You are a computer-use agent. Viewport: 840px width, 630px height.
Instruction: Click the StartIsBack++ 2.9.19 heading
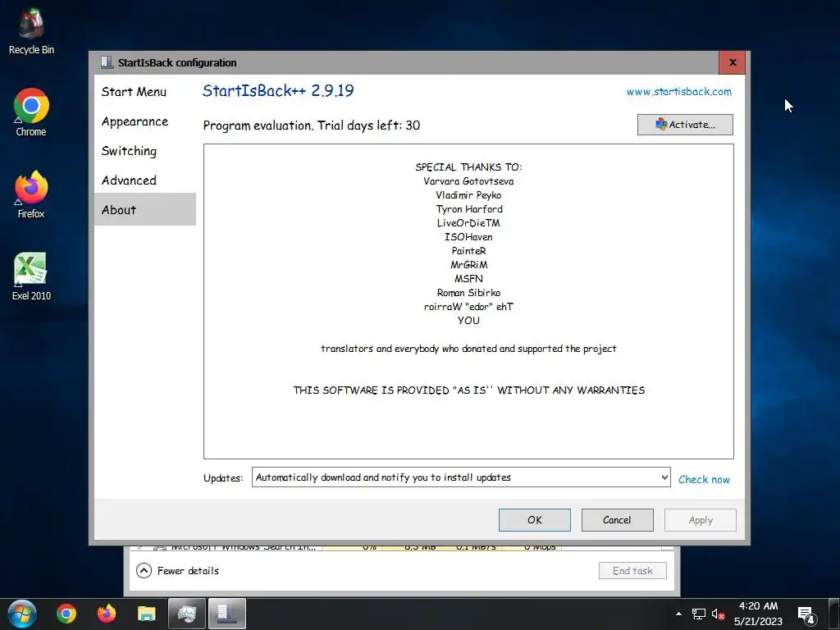[278, 90]
